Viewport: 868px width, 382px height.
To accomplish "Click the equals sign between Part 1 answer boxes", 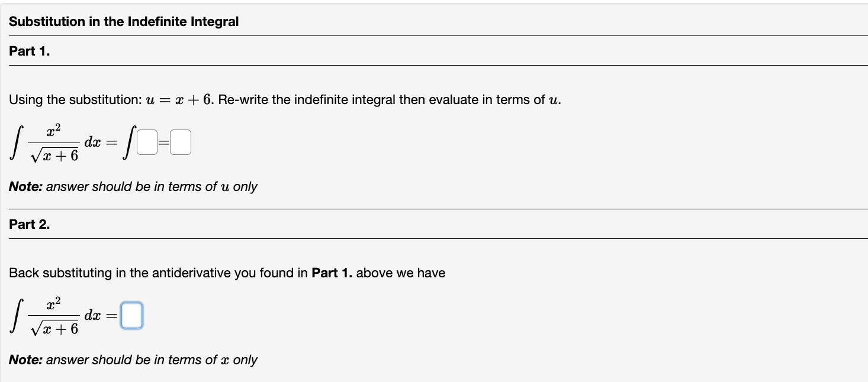I will [163, 142].
